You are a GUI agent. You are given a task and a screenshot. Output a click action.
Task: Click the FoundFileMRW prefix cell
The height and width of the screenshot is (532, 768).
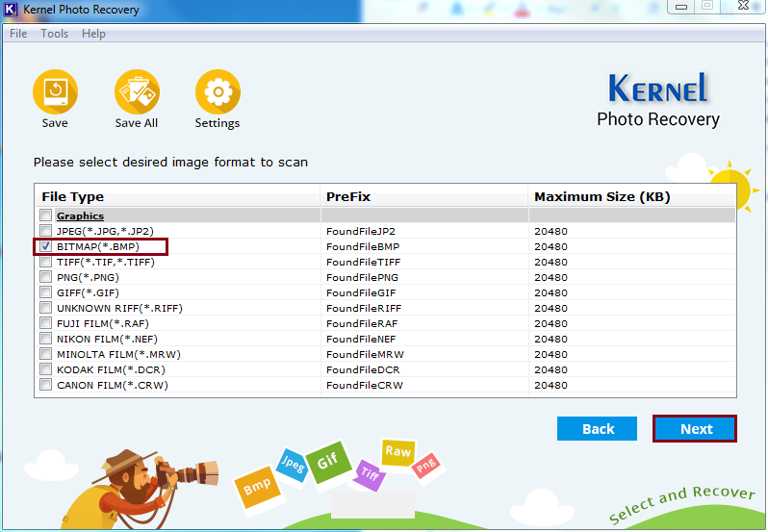coord(365,354)
